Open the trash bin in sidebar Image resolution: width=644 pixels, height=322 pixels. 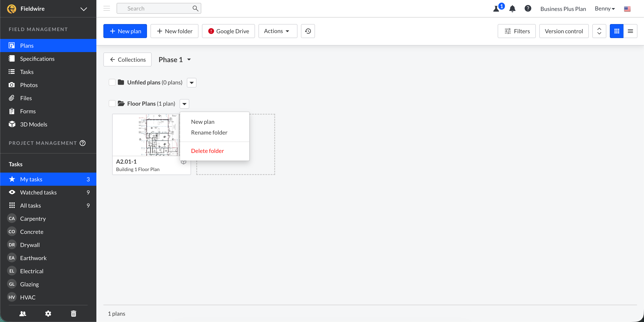click(74, 313)
